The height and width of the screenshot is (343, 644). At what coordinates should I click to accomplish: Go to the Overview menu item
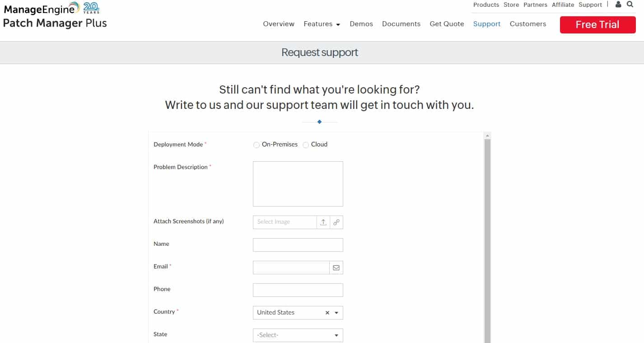coord(279,24)
